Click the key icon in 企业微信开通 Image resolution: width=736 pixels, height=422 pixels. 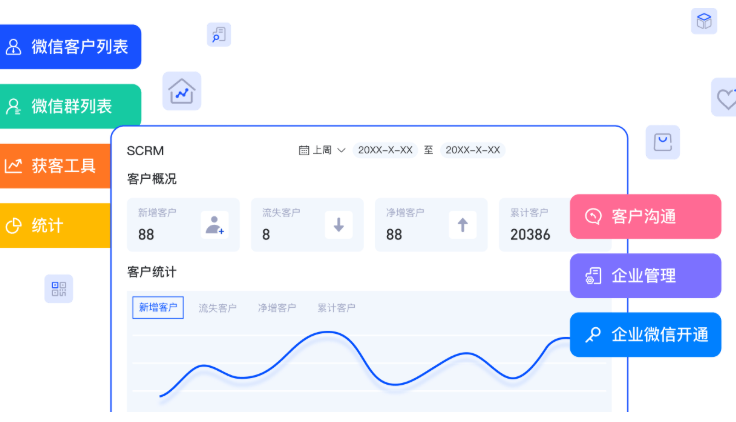coord(593,335)
